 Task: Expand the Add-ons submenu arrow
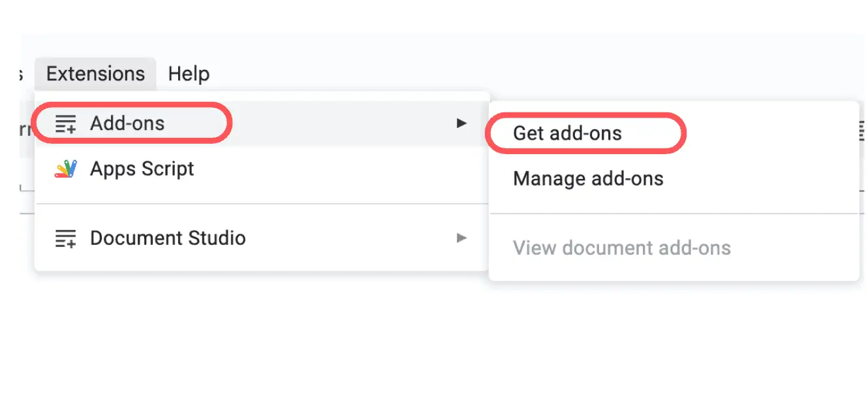tap(461, 123)
